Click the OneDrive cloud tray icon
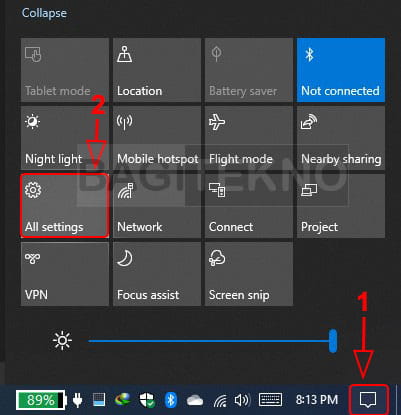Screen dimensions: 401x415 click(195, 400)
